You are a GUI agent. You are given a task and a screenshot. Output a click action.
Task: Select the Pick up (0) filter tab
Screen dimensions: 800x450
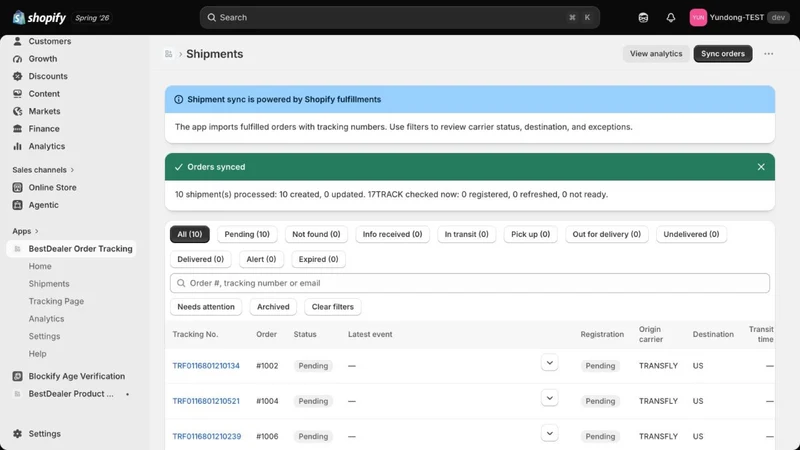pos(531,234)
